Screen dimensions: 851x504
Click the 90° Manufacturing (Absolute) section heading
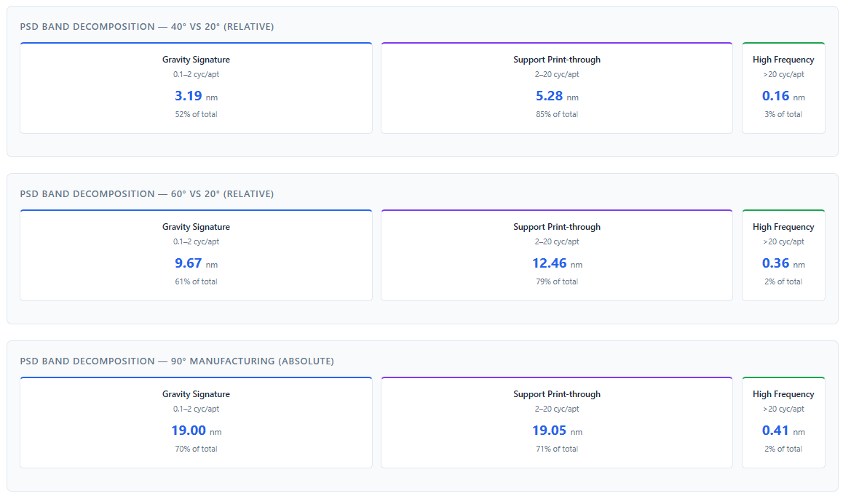(177, 361)
